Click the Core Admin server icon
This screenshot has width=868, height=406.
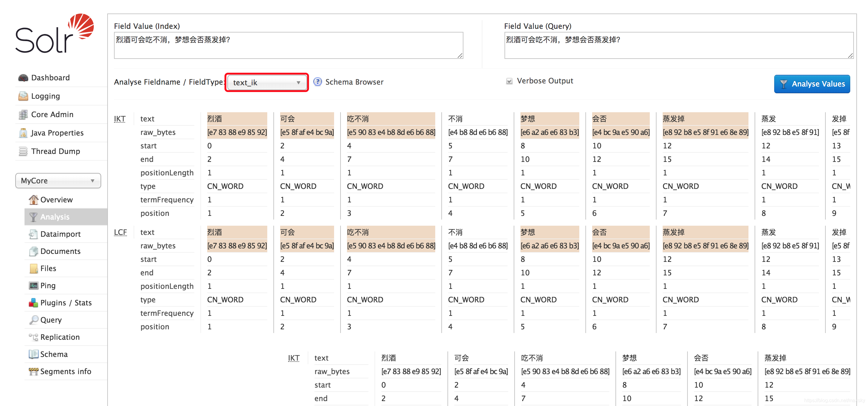(23, 115)
